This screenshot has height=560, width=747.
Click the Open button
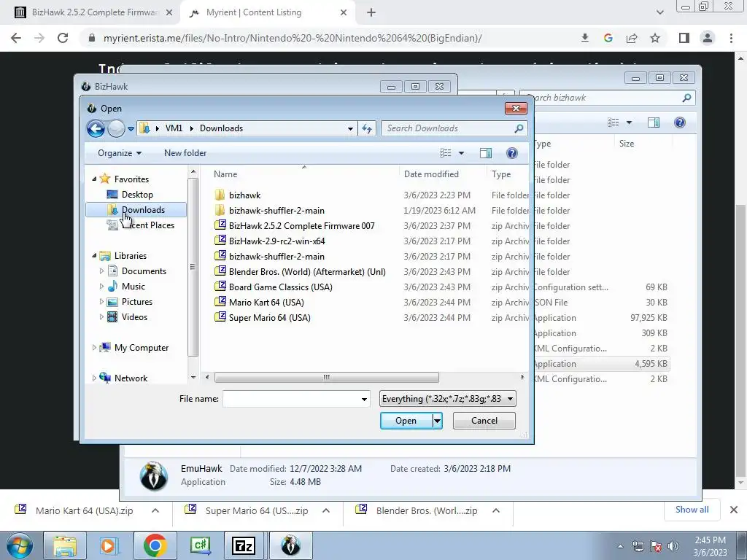pyautogui.click(x=406, y=421)
